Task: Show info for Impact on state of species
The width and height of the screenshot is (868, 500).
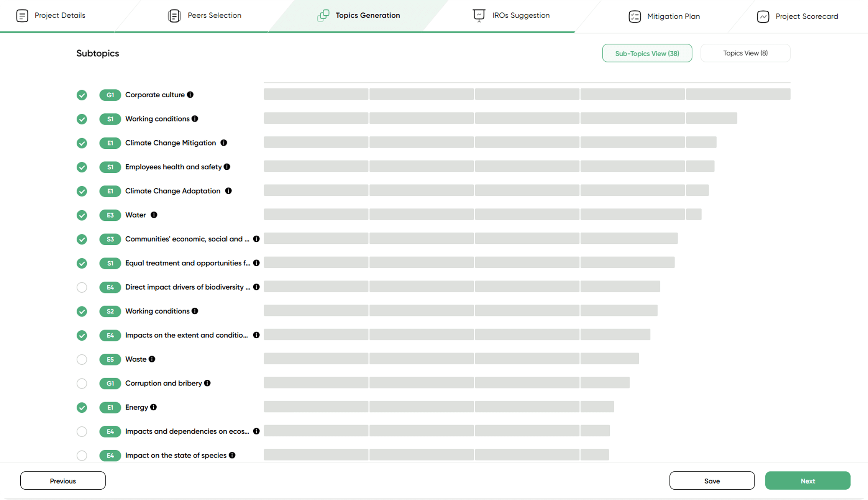Action: coord(232,455)
